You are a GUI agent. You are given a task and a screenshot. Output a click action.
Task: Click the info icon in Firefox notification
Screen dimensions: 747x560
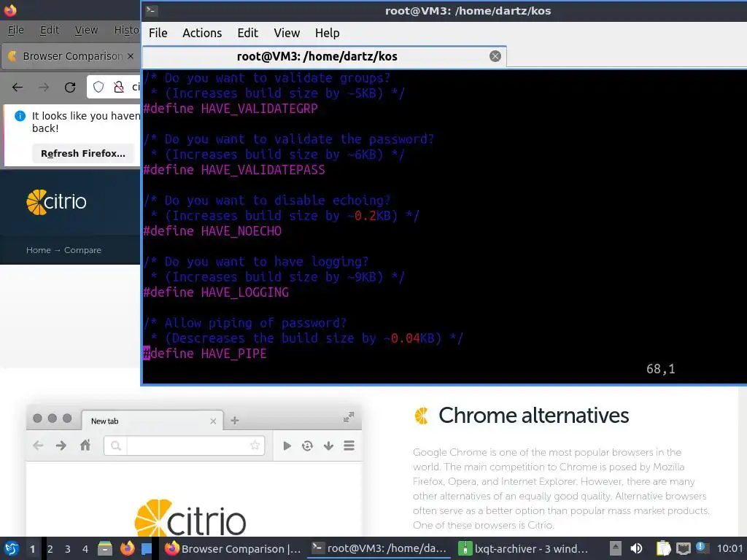20,116
